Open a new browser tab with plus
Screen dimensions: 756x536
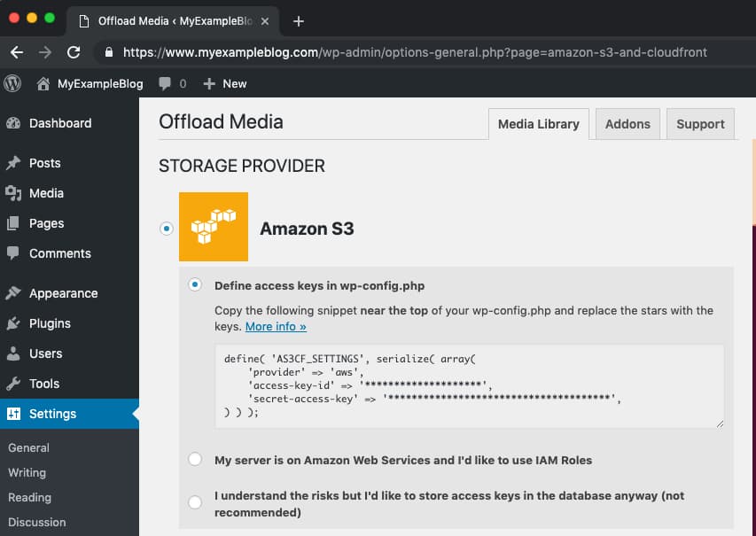pos(299,21)
